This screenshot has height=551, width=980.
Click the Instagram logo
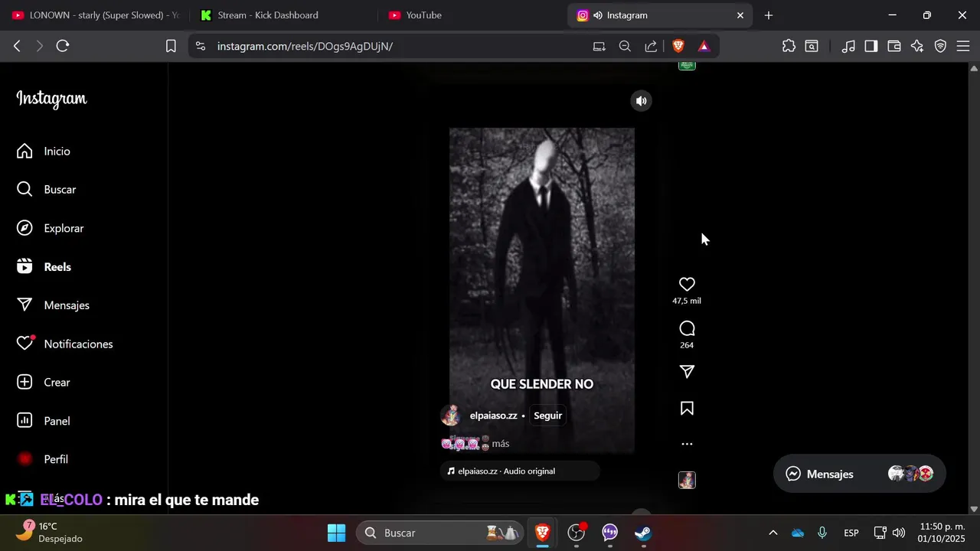tap(51, 99)
